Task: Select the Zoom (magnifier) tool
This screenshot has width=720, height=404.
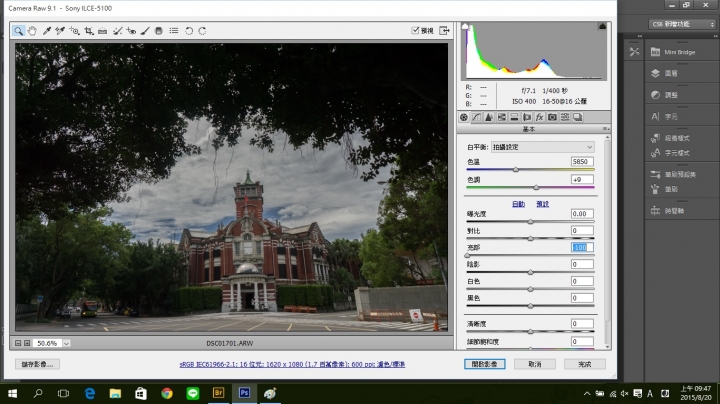Action: point(18,31)
